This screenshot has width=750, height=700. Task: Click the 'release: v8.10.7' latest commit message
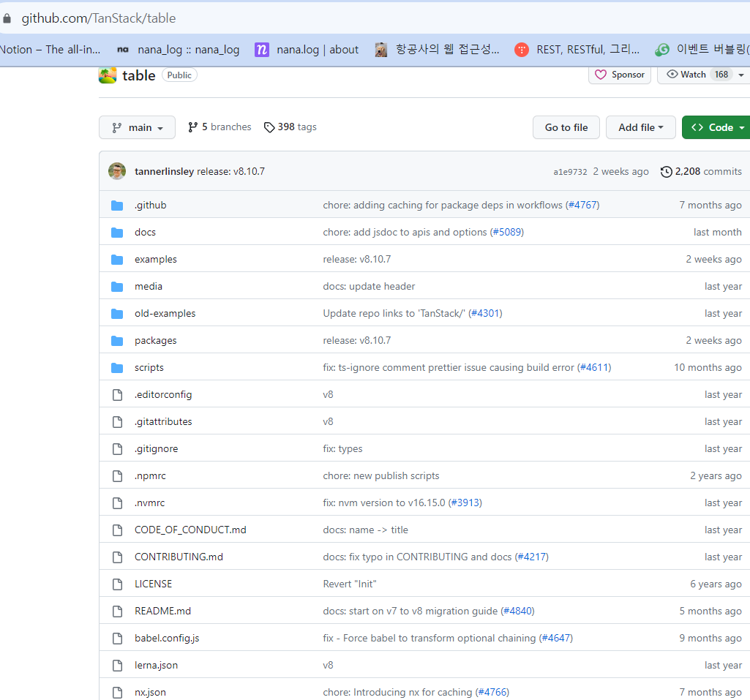click(x=230, y=172)
